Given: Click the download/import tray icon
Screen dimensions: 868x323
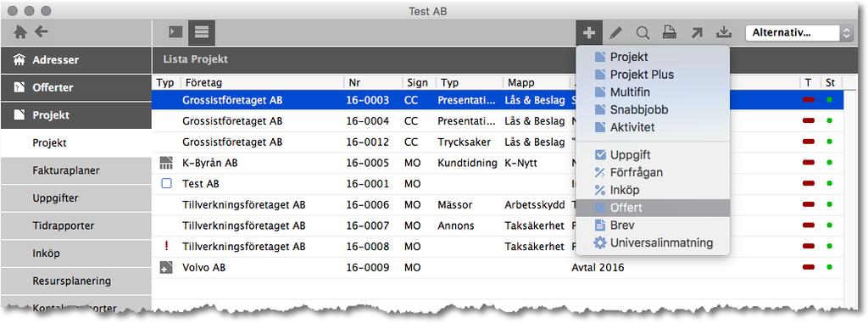Looking at the screenshot, I should (724, 33).
